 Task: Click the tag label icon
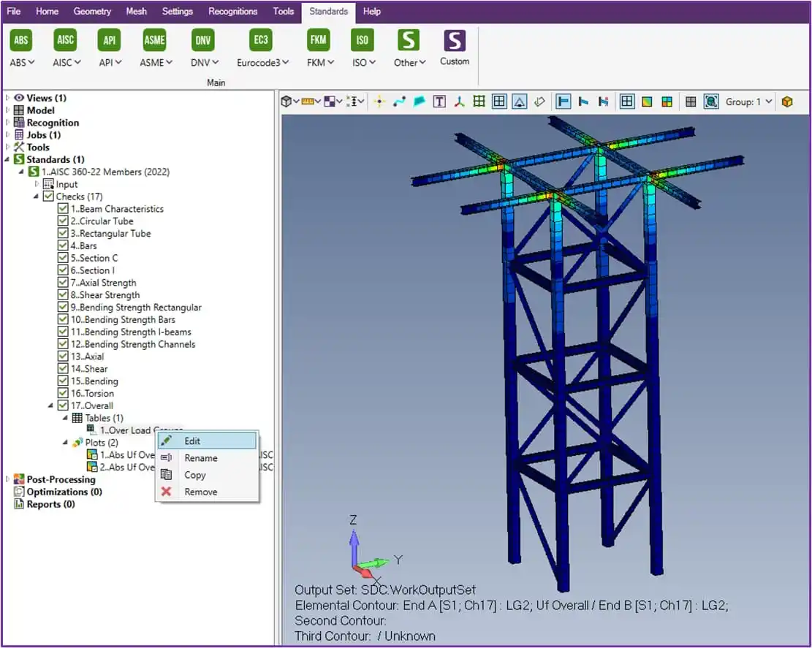pyautogui.click(x=539, y=102)
